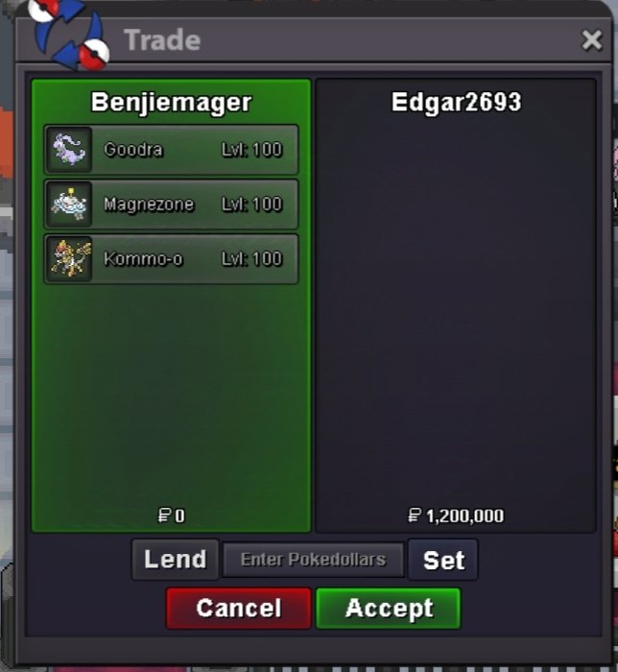Click Edgar2693's Pokedollar currency symbol

pos(415,516)
